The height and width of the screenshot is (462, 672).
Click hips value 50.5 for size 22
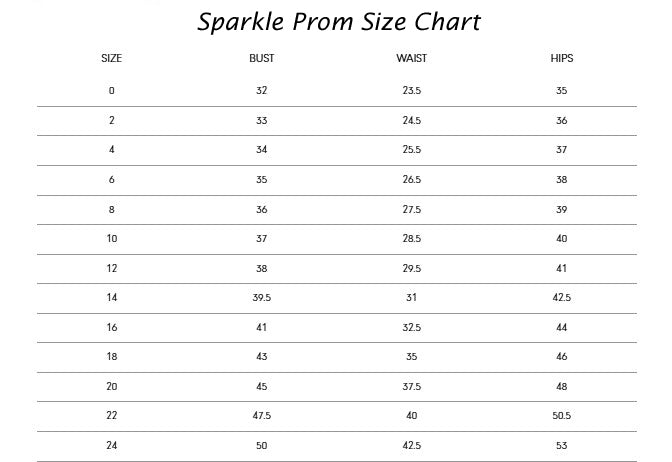[x=562, y=416]
